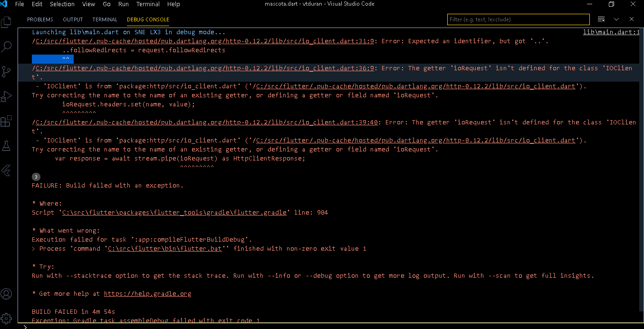Select the Run and Debug icon

[x=7, y=96]
